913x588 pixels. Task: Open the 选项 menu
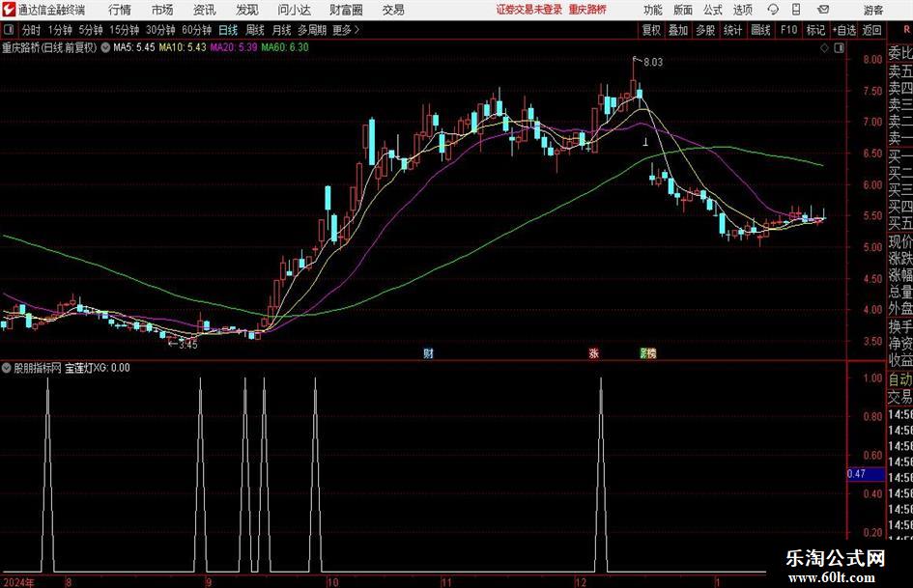742,10
